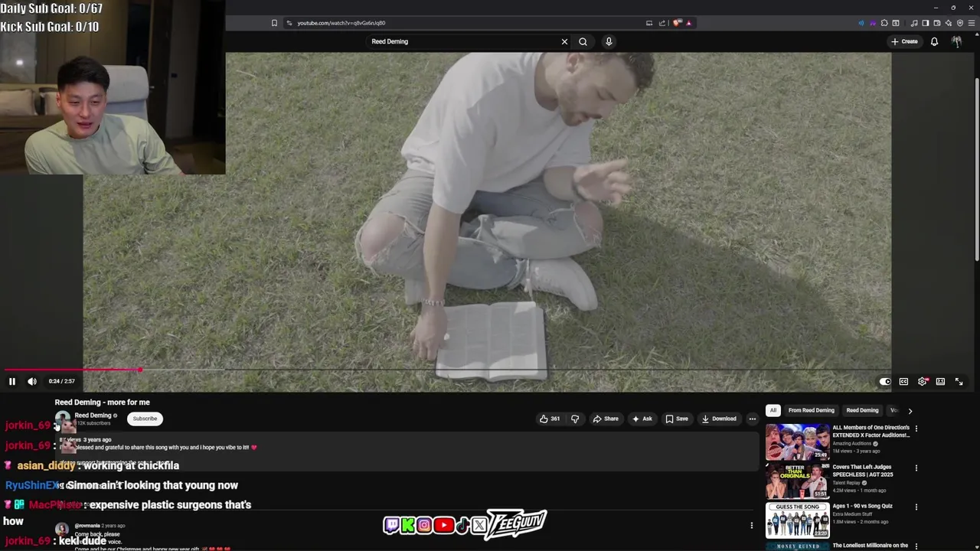Click the Download button
The width and height of the screenshot is (980, 551).
coord(719,419)
